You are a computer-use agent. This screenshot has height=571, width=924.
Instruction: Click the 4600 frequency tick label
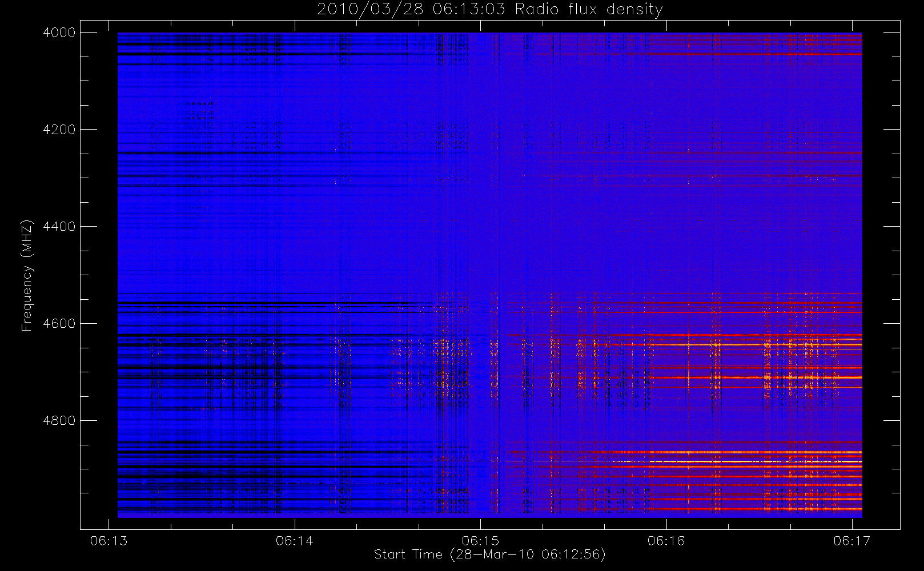click(x=59, y=324)
